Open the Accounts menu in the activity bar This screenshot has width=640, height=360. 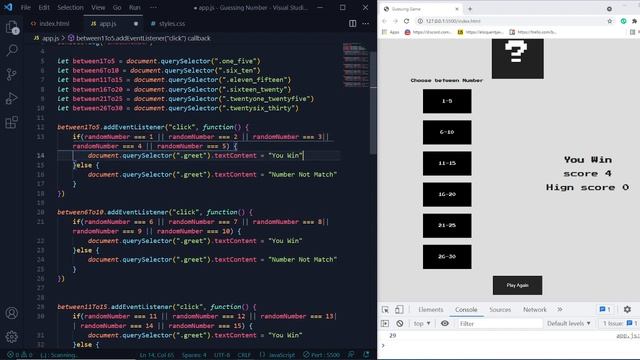12,313
